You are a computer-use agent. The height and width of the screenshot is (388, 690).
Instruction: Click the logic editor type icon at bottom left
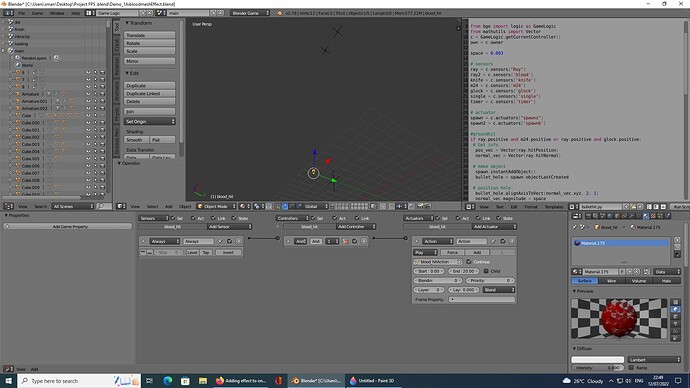pos(7,369)
